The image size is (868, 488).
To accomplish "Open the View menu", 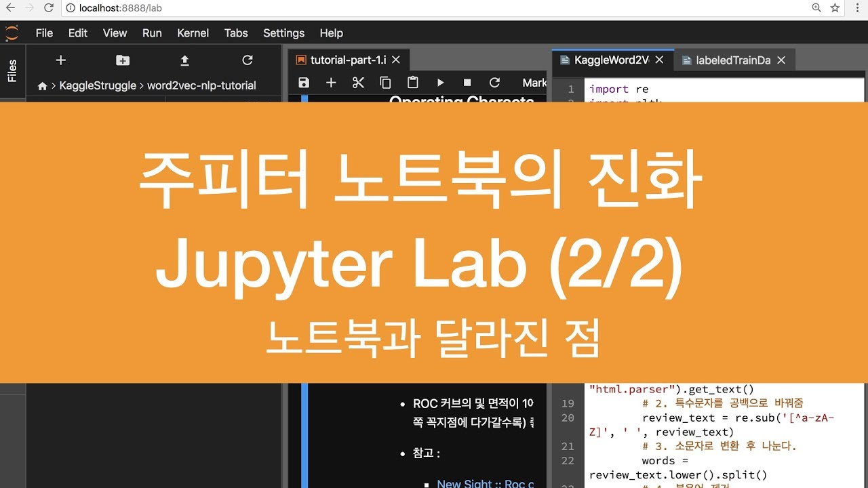I will pos(115,33).
